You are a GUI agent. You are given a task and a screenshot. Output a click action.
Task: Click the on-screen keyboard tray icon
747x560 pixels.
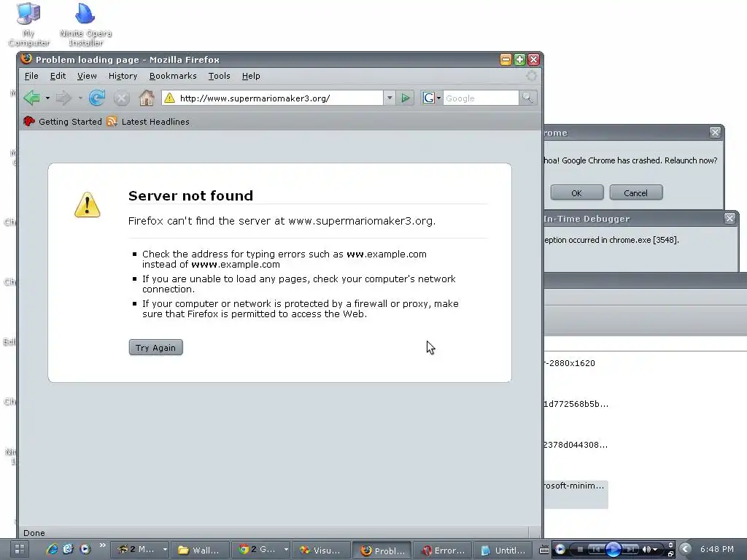click(543, 550)
